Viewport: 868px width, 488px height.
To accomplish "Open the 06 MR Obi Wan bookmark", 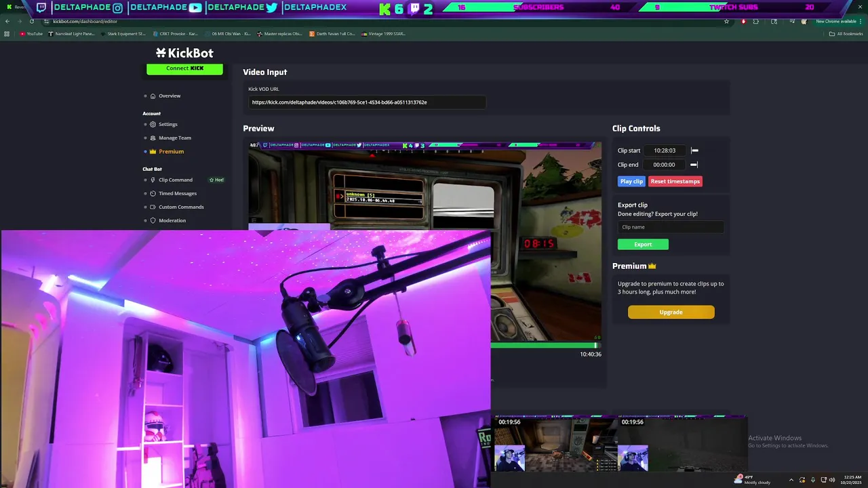I will tap(227, 34).
